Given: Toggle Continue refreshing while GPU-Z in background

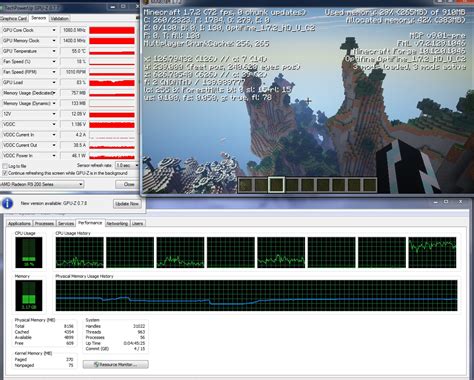Looking at the screenshot, I should point(5,173).
